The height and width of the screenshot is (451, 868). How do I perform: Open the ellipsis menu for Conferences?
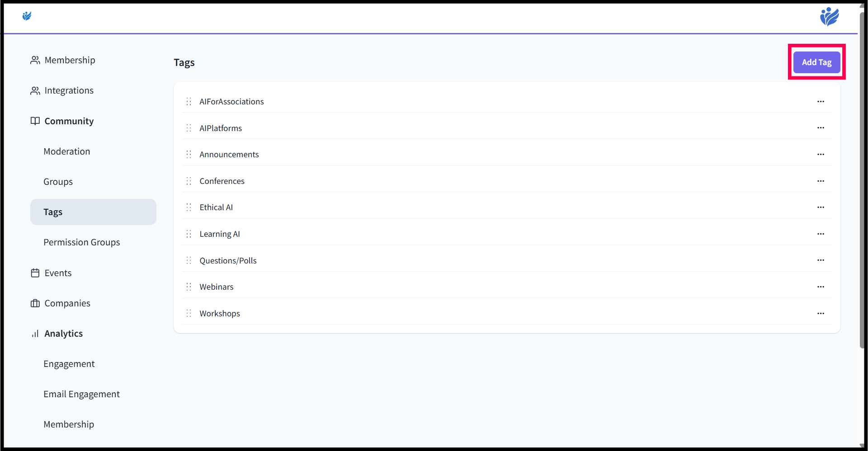(821, 181)
